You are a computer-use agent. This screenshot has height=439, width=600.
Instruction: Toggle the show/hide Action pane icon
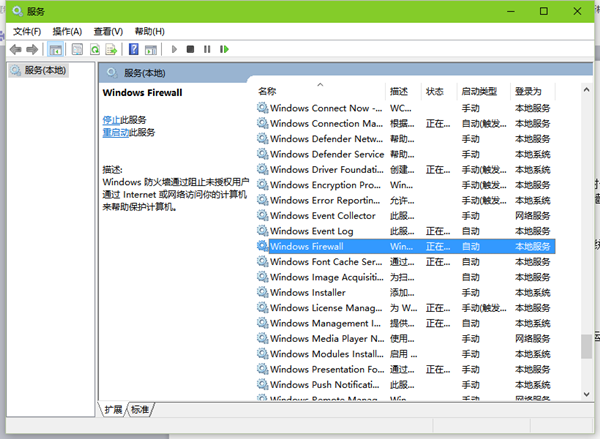tap(151, 49)
